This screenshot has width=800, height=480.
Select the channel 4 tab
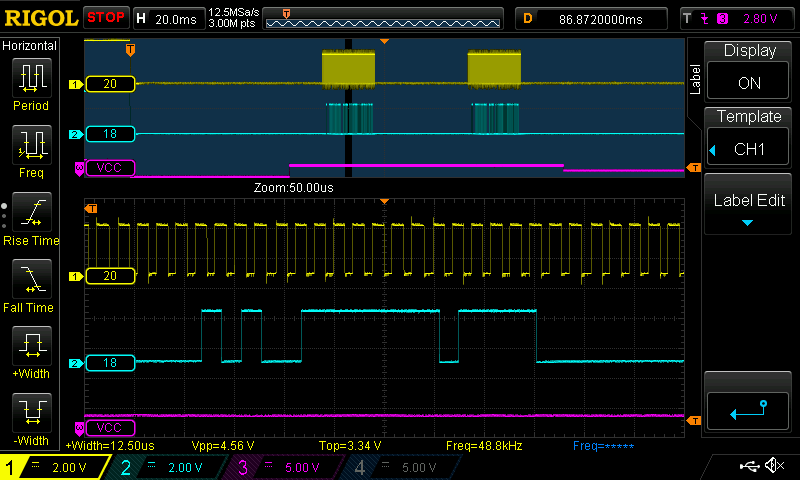click(400, 467)
